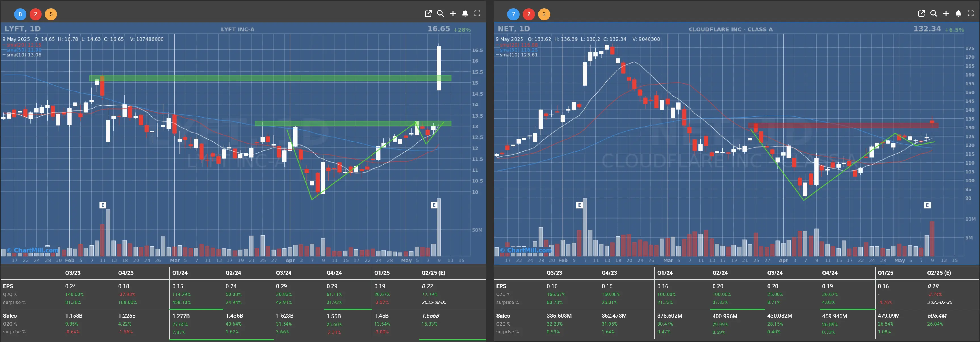The height and width of the screenshot is (342, 980).
Task: Click LYFT INC-A company name
Action: (238, 29)
